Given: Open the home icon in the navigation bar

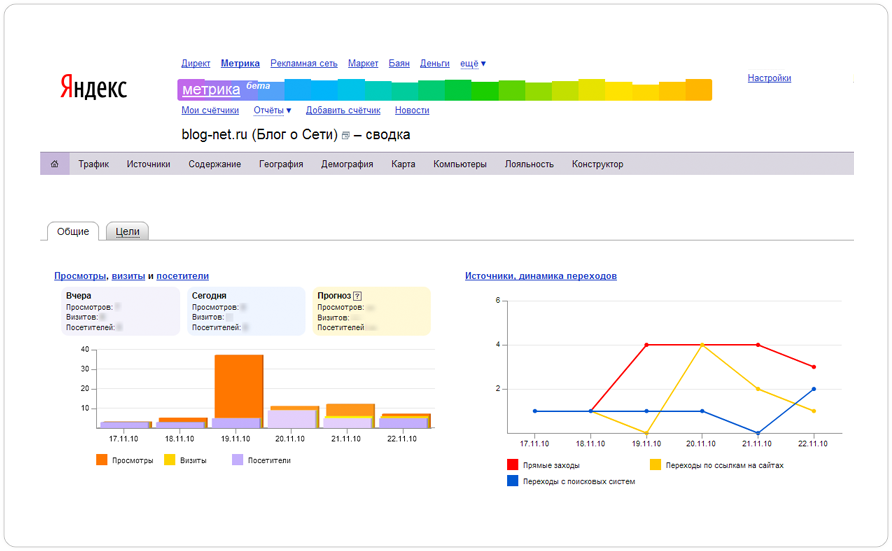Looking at the screenshot, I should pyautogui.click(x=55, y=164).
